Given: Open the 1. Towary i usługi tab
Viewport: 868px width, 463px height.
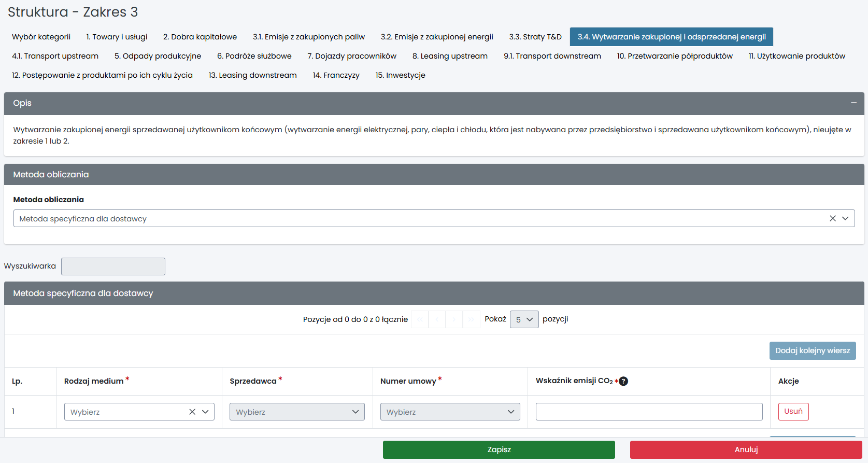Looking at the screenshot, I should pyautogui.click(x=117, y=37).
